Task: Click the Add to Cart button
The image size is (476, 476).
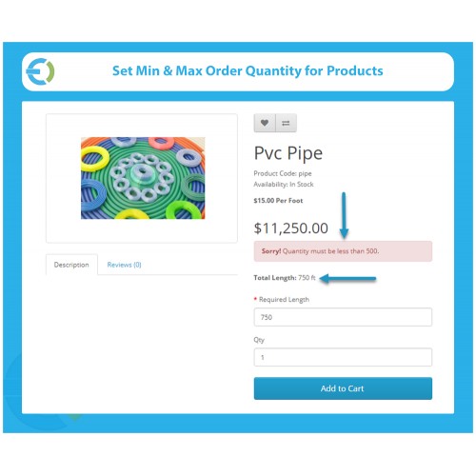Action: click(x=343, y=388)
